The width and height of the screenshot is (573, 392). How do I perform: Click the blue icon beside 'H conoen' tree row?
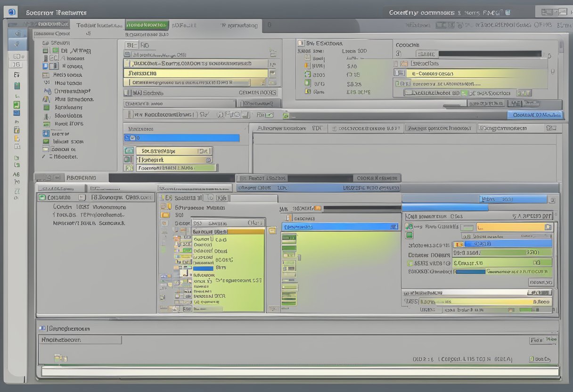coord(46,66)
